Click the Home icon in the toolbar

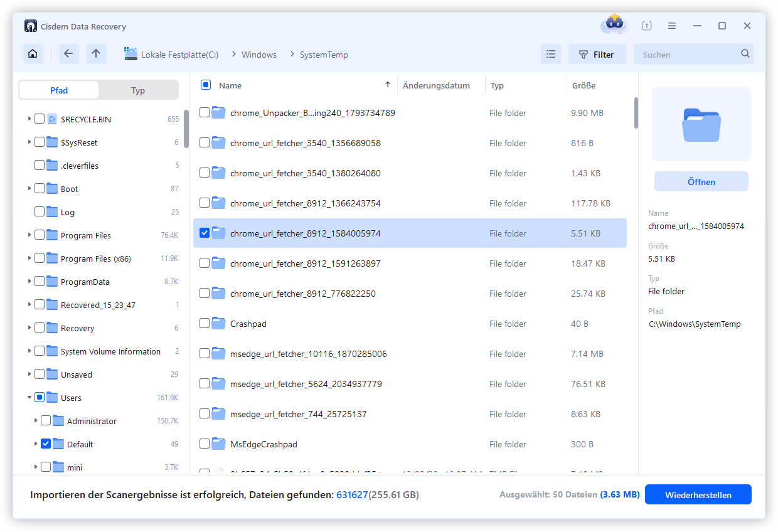pyautogui.click(x=33, y=54)
